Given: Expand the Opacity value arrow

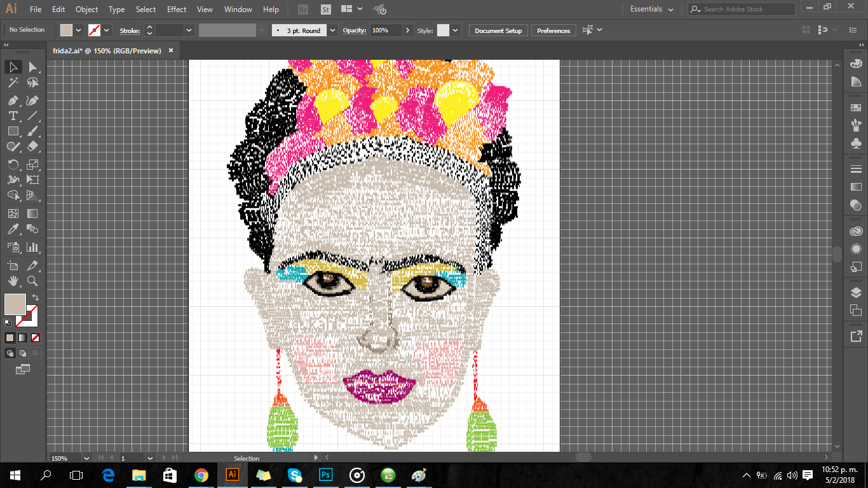Looking at the screenshot, I should (407, 30).
